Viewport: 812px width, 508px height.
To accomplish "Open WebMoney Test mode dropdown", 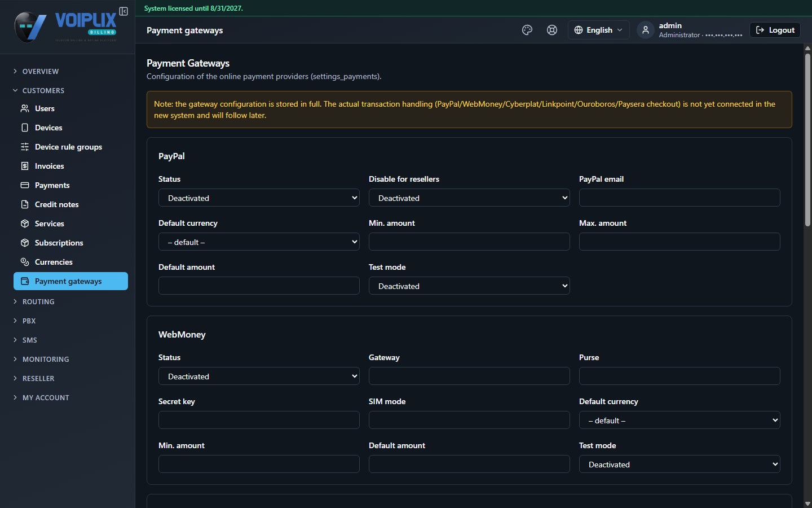I will pyautogui.click(x=679, y=464).
